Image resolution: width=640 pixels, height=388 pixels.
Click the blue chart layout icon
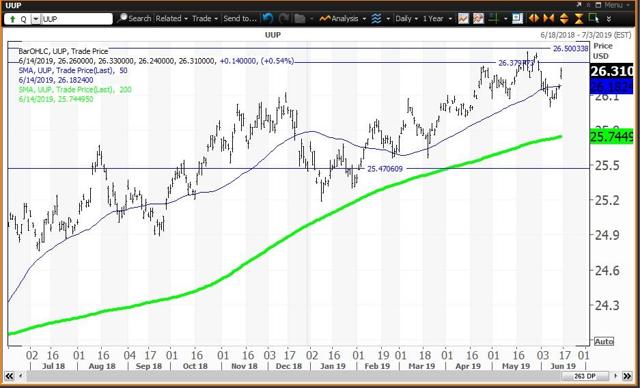(x=518, y=19)
